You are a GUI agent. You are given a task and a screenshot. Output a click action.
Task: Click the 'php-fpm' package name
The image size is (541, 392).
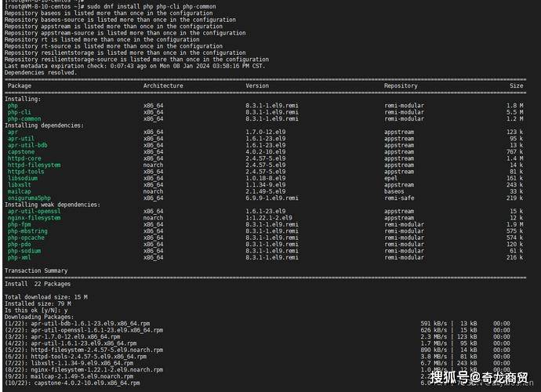[20, 224]
